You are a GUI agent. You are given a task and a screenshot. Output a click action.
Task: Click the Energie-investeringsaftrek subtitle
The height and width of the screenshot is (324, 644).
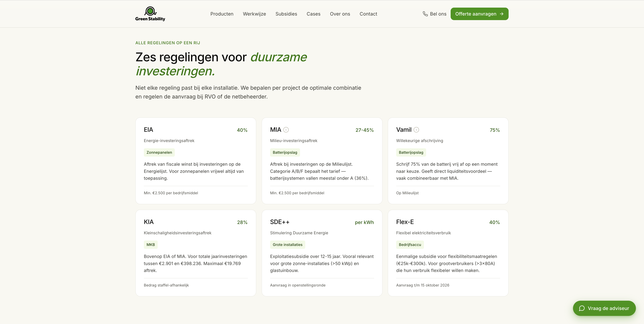pos(169,141)
